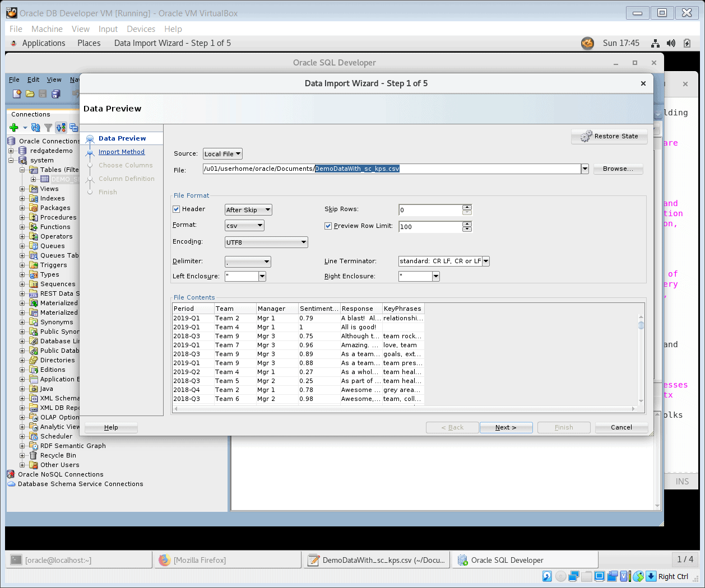The image size is (705, 588).
Task: Click the Database Schema Service cloud icon
Action: (11, 484)
